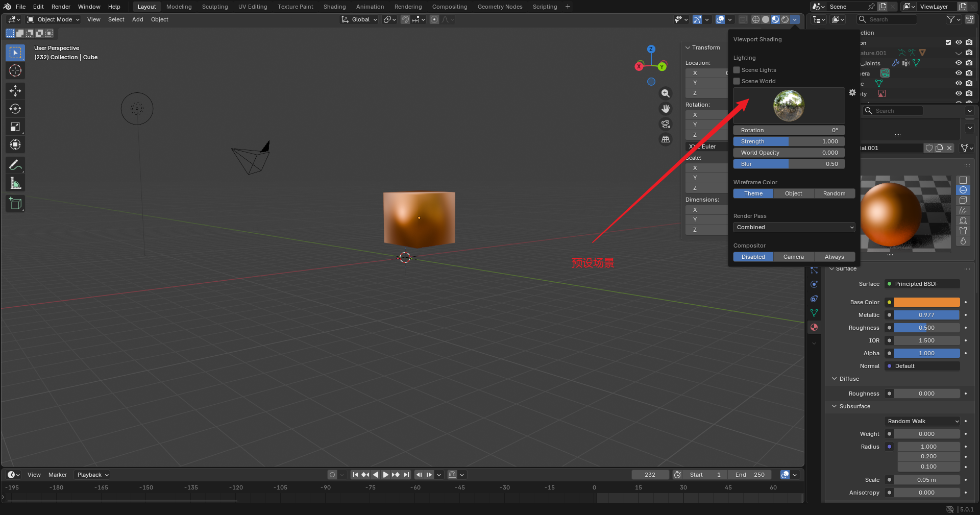Open the timeline Playback dropdown
This screenshot has width=980, height=515.
(92, 475)
